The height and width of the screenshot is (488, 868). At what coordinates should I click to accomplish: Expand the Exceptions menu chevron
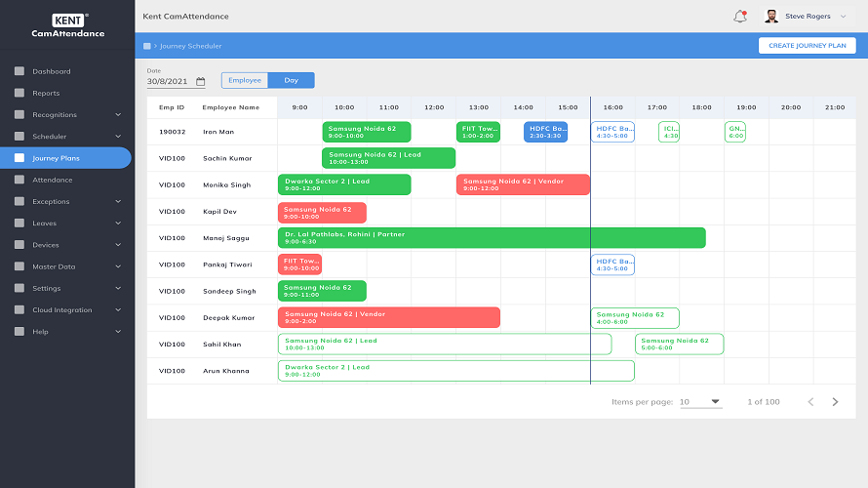point(118,202)
